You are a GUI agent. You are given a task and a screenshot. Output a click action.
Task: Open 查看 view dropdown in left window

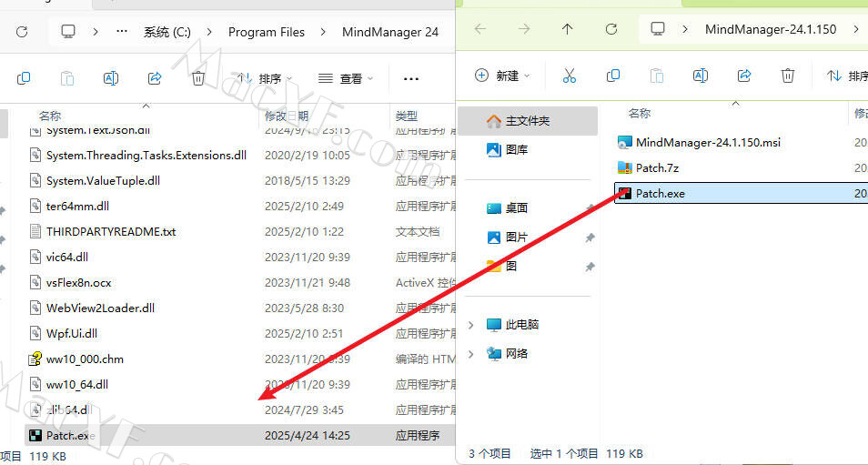coord(346,79)
